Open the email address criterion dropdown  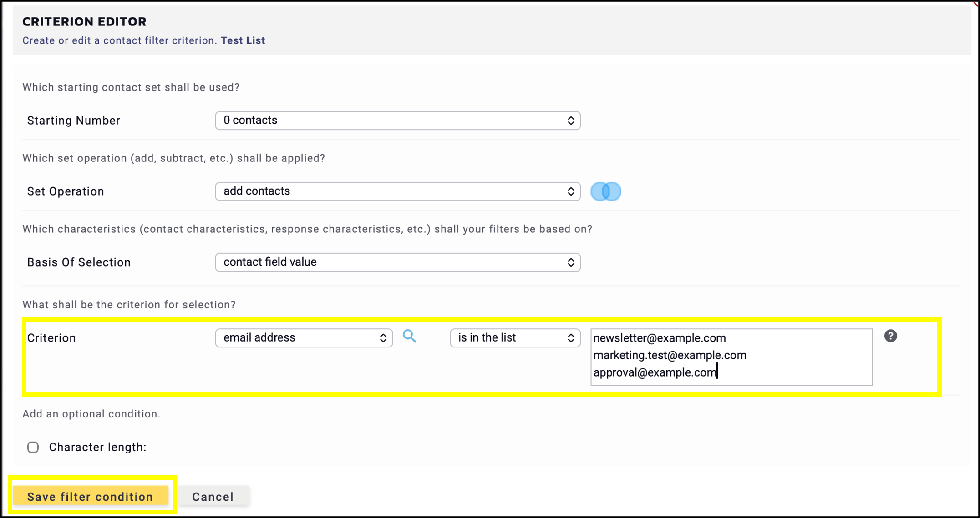click(304, 338)
